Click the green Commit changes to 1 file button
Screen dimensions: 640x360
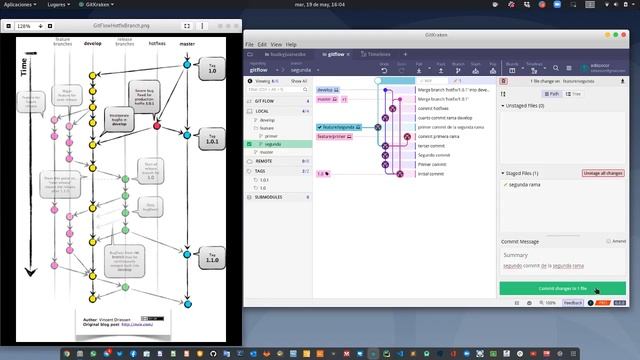[x=562, y=288]
